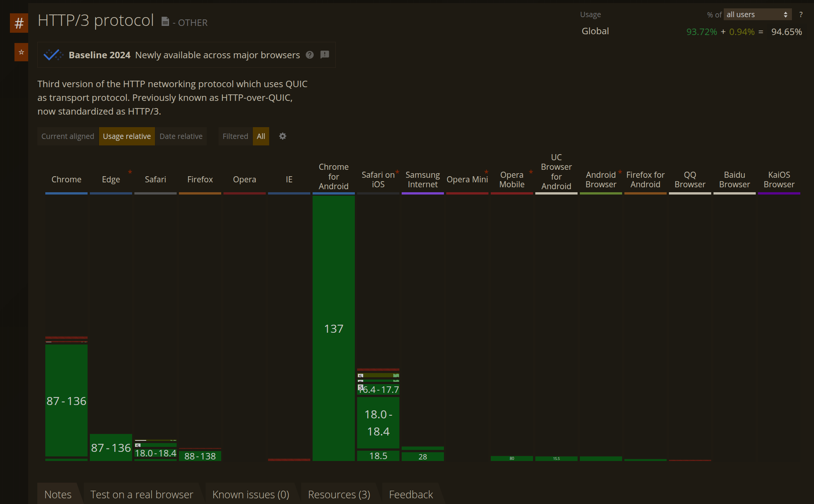The image size is (814, 504).
Task: Click Safari on iOS 18.0-18.4 cell
Action: tap(378, 423)
